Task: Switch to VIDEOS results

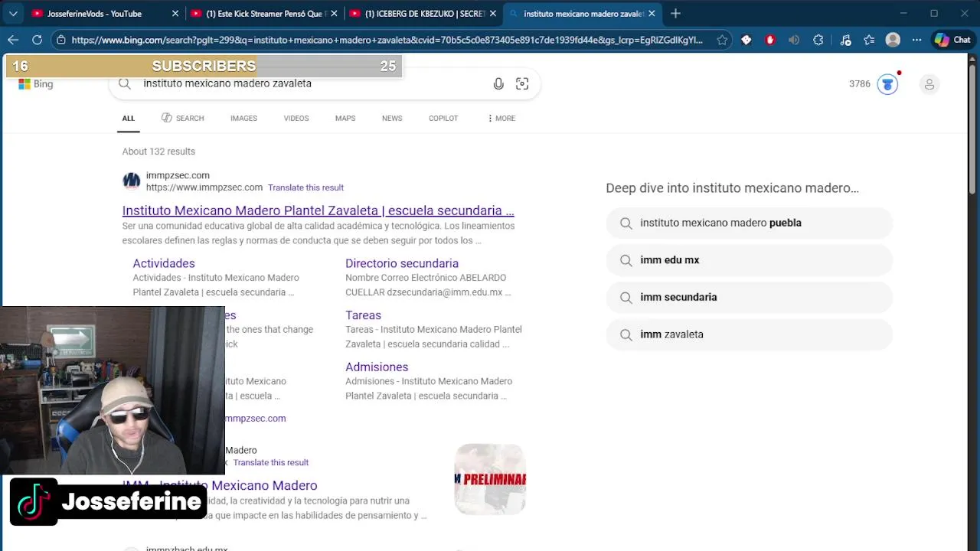Action: click(296, 119)
